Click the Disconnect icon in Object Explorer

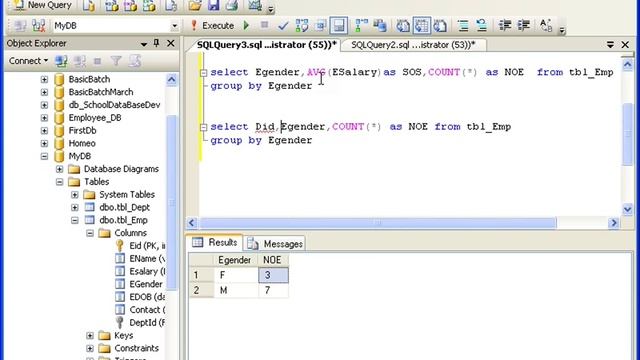pos(80,61)
